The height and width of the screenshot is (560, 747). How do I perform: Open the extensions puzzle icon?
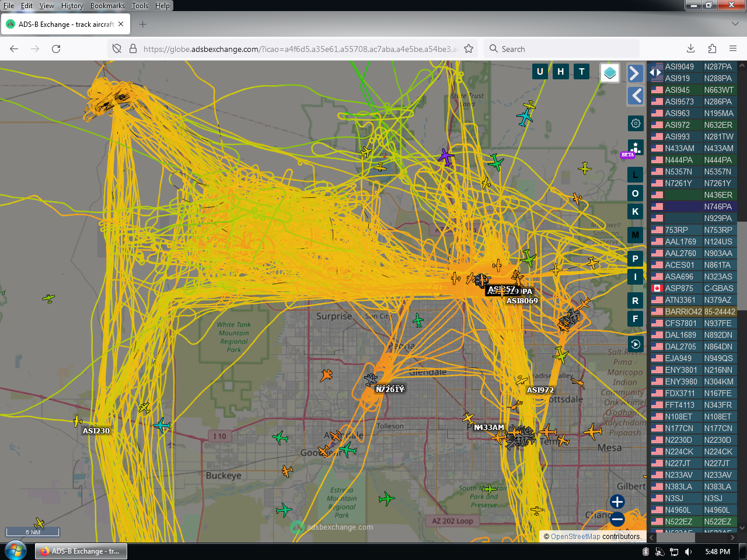tap(712, 49)
